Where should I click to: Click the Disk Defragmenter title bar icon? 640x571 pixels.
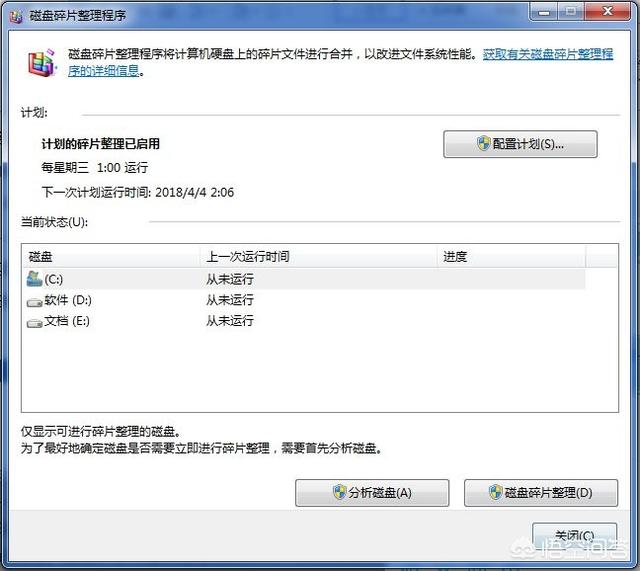(16, 17)
